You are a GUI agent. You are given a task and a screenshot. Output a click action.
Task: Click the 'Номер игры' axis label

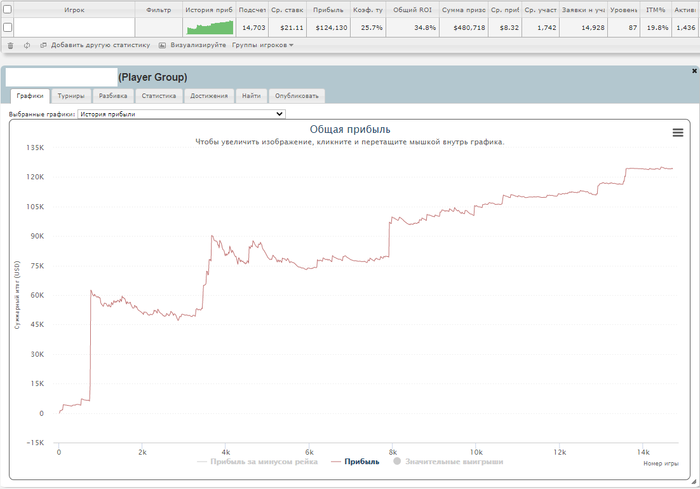point(661,464)
